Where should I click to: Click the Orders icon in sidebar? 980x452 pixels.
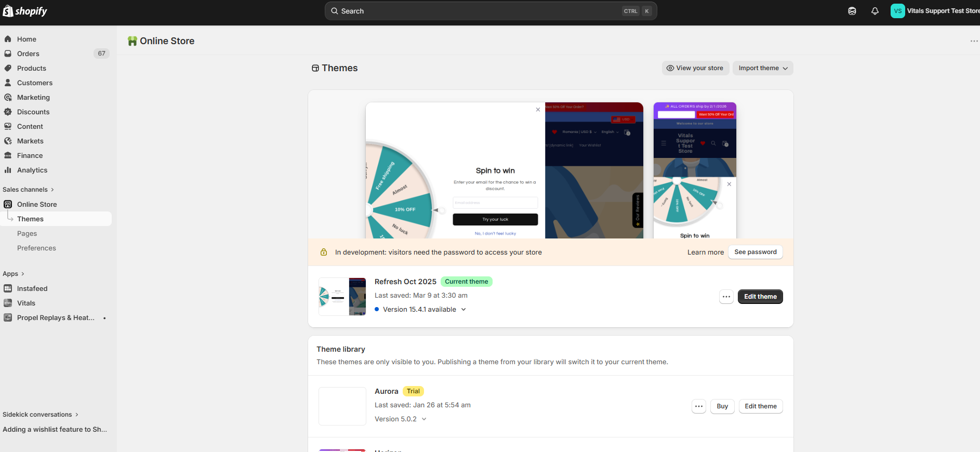pyautogui.click(x=8, y=54)
